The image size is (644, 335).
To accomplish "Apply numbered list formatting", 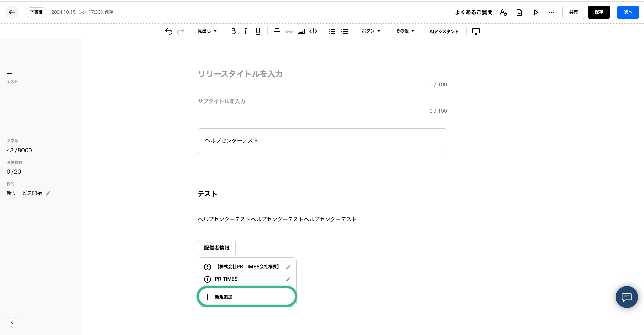I will [344, 31].
